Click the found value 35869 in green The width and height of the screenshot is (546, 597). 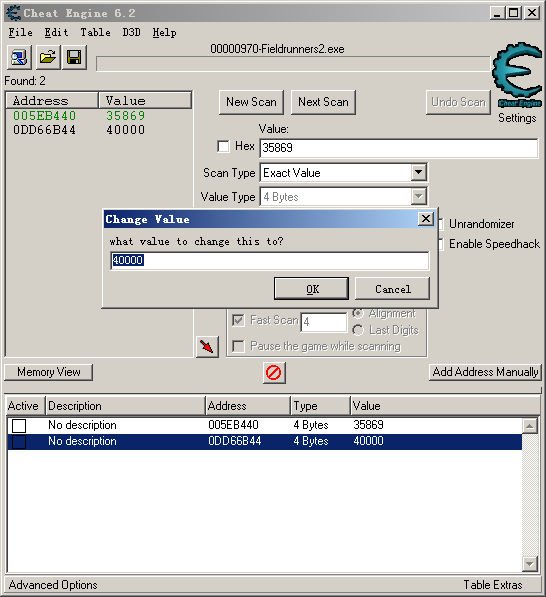[x=126, y=115]
